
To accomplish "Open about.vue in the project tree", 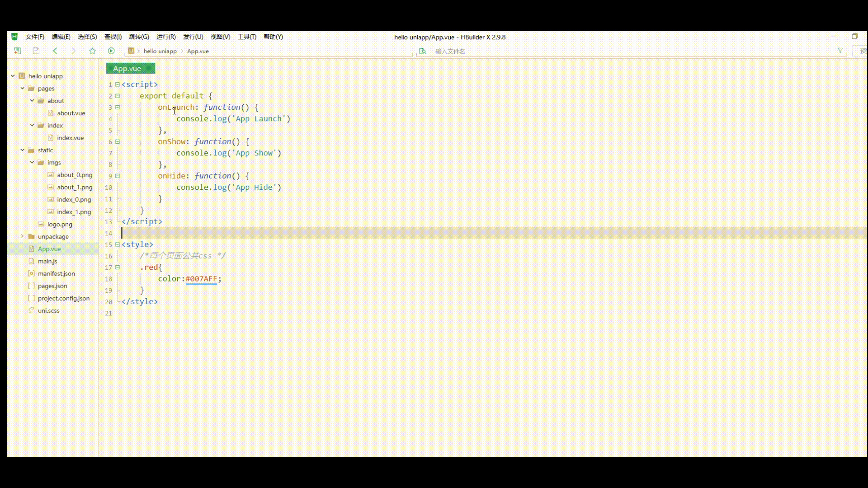I will 71,113.
